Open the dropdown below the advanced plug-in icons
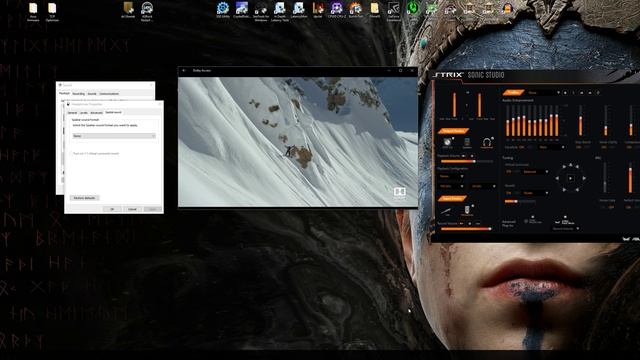This screenshot has width=640, height=360. coord(566,229)
